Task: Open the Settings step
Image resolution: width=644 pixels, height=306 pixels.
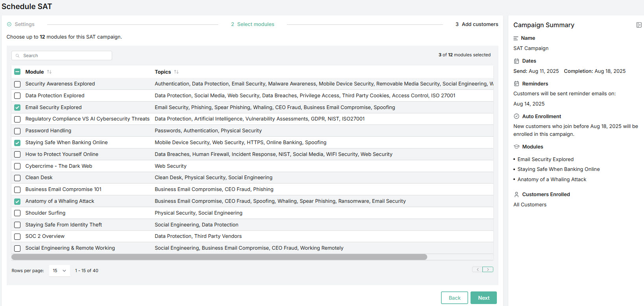Action: pyautogui.click(x=24, y=24)
